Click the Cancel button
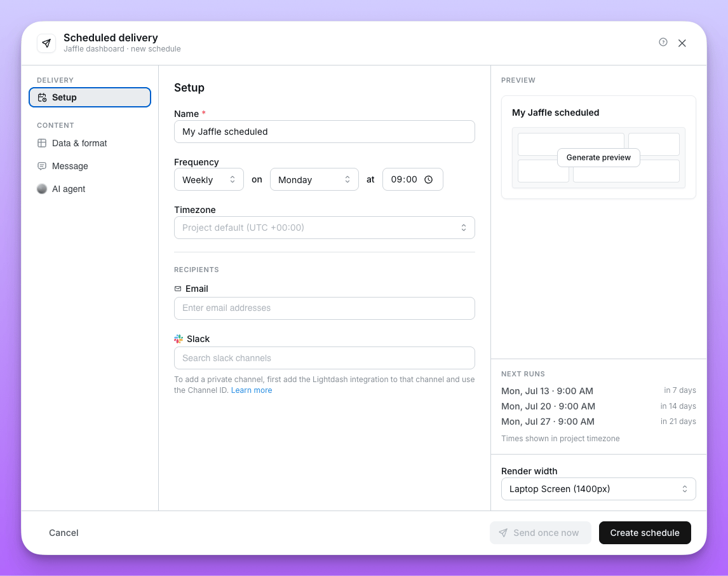The image size is (728, 576). [64, 533]
